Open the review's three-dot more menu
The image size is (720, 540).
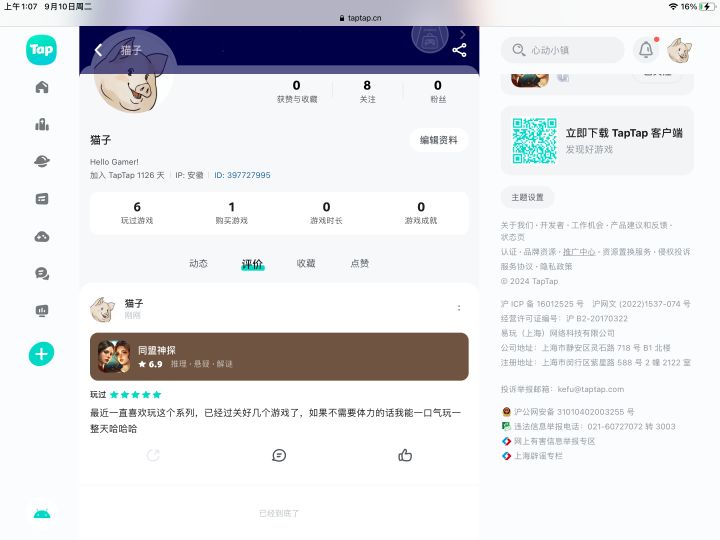[x=459, y=308]
